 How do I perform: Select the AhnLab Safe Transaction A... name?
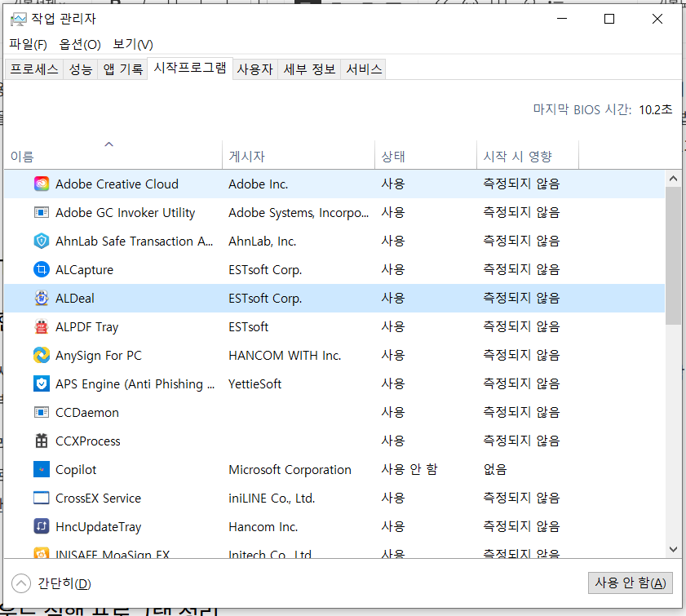135,241
